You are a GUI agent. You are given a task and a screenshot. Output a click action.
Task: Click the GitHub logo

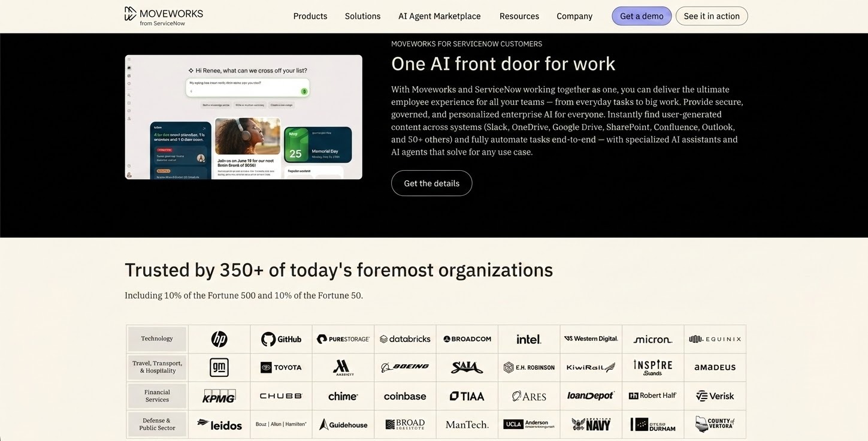coord(281,339)
